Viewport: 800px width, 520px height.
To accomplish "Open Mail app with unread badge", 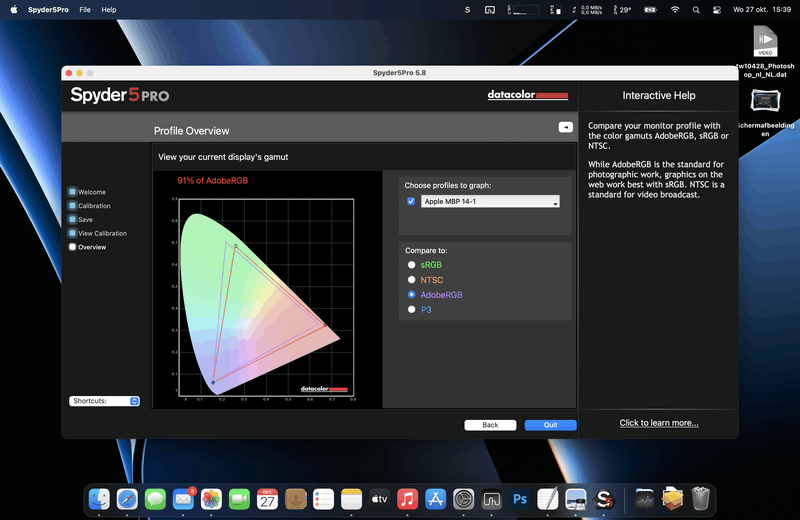I will [183, 499].
